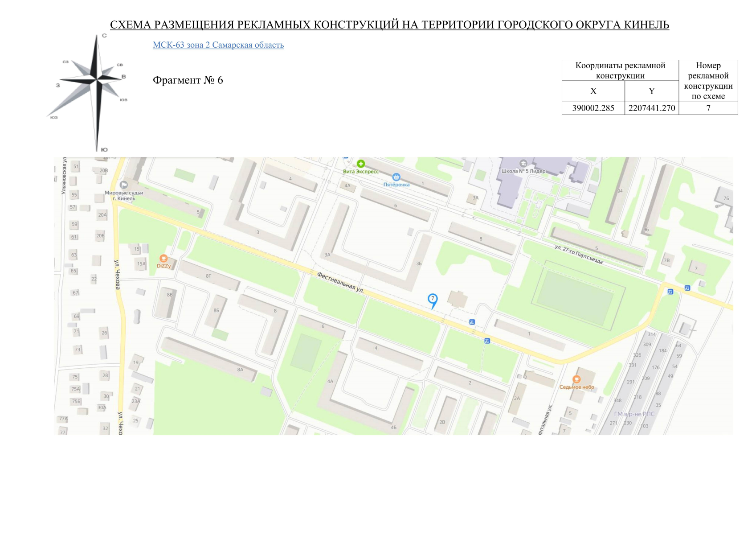Image resolution: width=756 pixels, height=535 pixels.
Task: Select the Номер рекламной конструкции table header
Action: [x=708, y=81]
